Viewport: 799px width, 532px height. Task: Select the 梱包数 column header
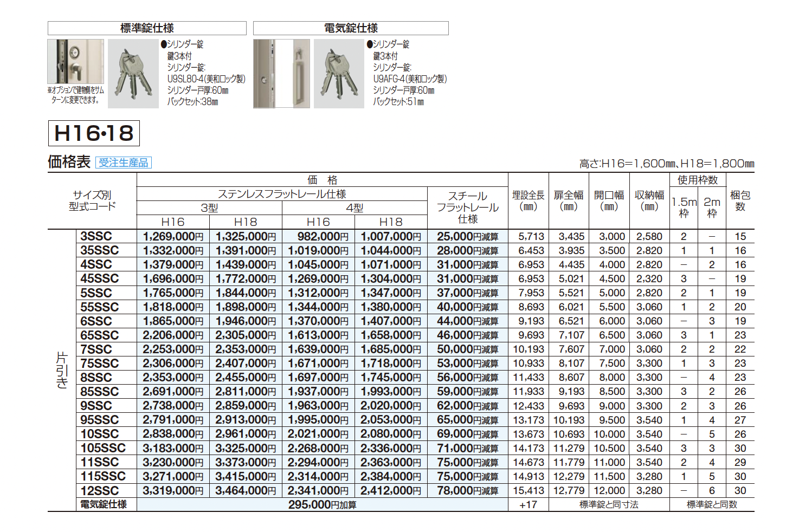(740, 201)
